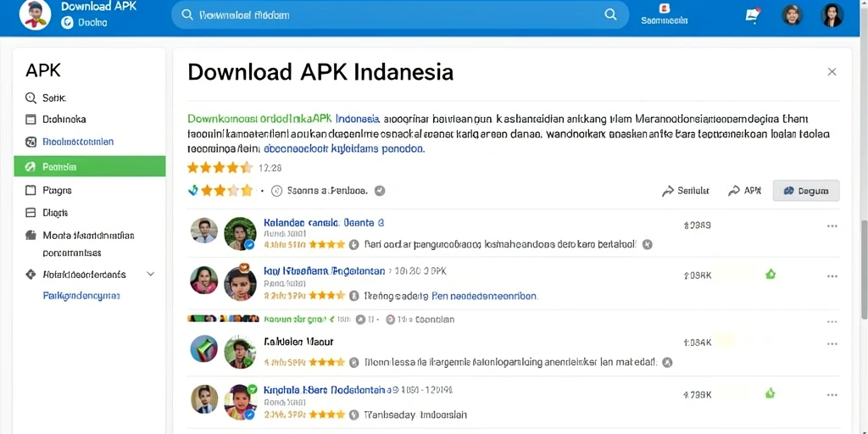Click the vertical scrollbar on the right edge

point(865,270)
